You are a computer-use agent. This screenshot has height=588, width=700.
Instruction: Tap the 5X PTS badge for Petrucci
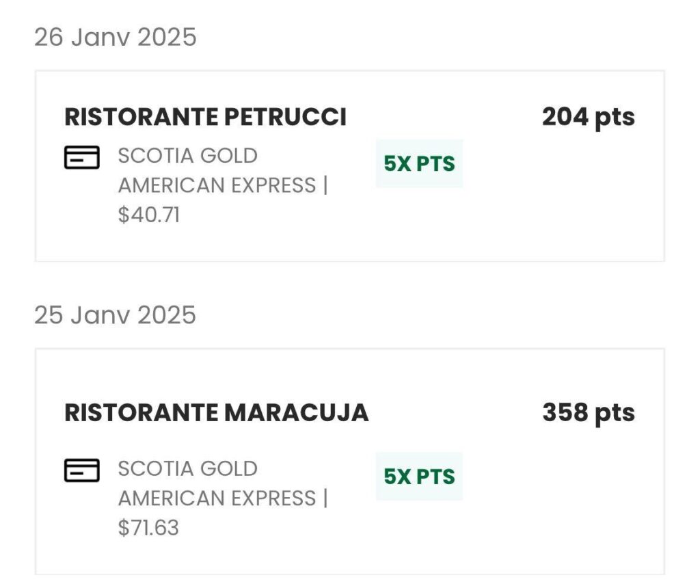point(419,163)
